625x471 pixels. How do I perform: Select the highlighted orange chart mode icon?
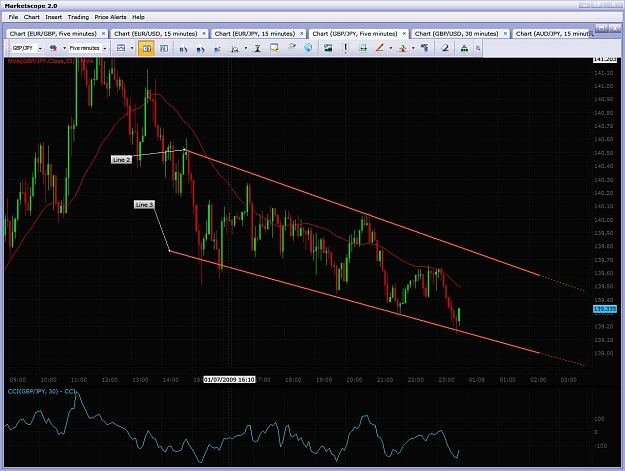tap(146, 48)
